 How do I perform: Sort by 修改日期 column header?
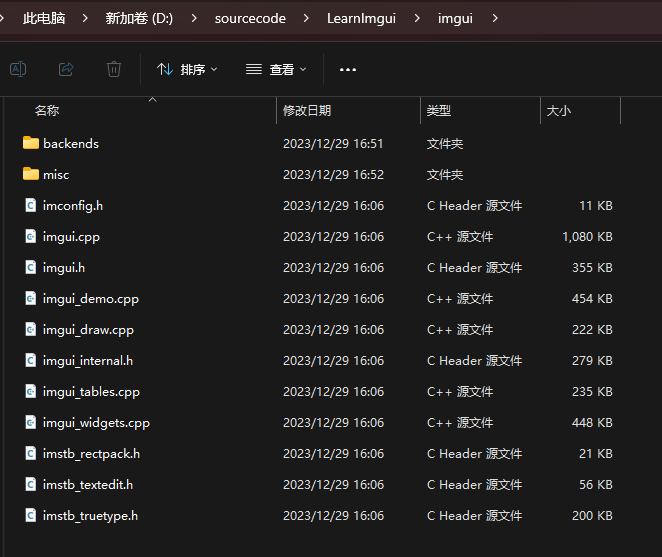307,111
